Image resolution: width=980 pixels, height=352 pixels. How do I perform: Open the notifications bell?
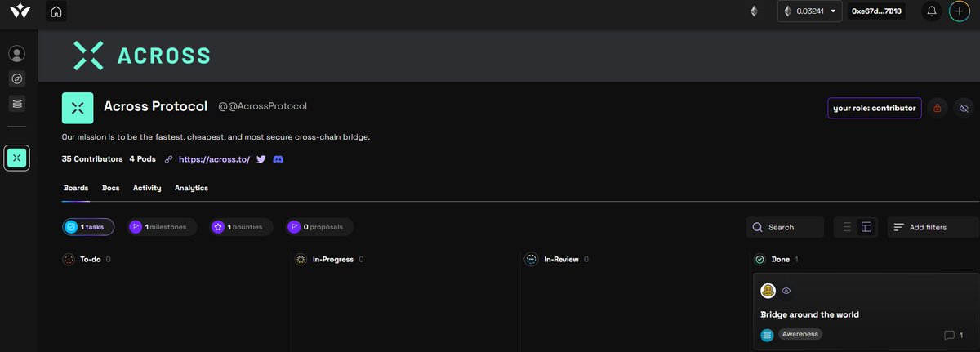coord(932,11)
